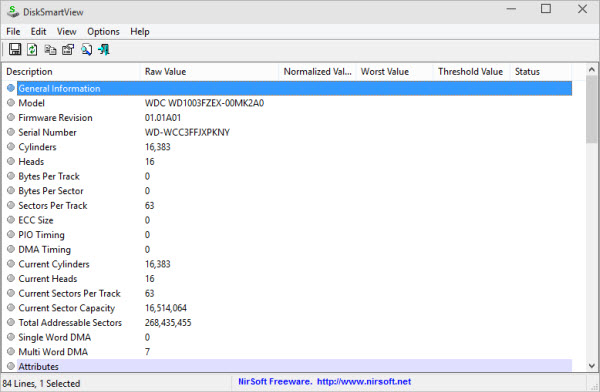600x392 pixels.
Task: Click the value 16,514,064
Action: pos(166,308)
